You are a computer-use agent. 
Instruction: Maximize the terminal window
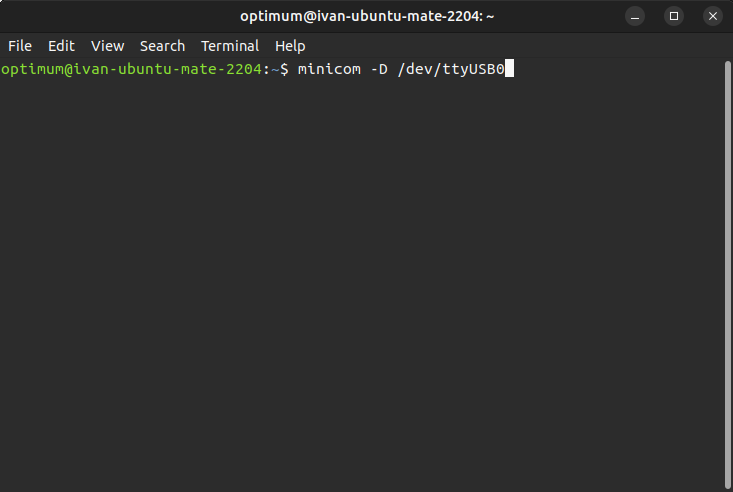pos(674,16)
